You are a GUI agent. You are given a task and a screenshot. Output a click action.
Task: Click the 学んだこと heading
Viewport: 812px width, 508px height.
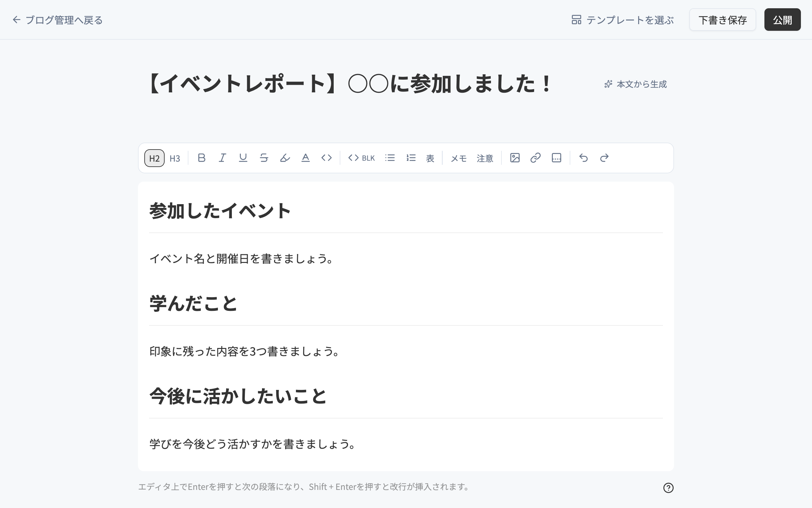coord(193,304)
